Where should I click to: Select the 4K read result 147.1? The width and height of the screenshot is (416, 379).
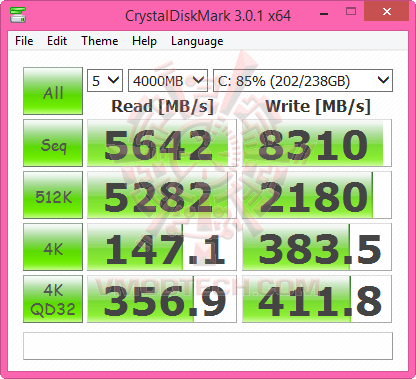(x=162, y=247)
